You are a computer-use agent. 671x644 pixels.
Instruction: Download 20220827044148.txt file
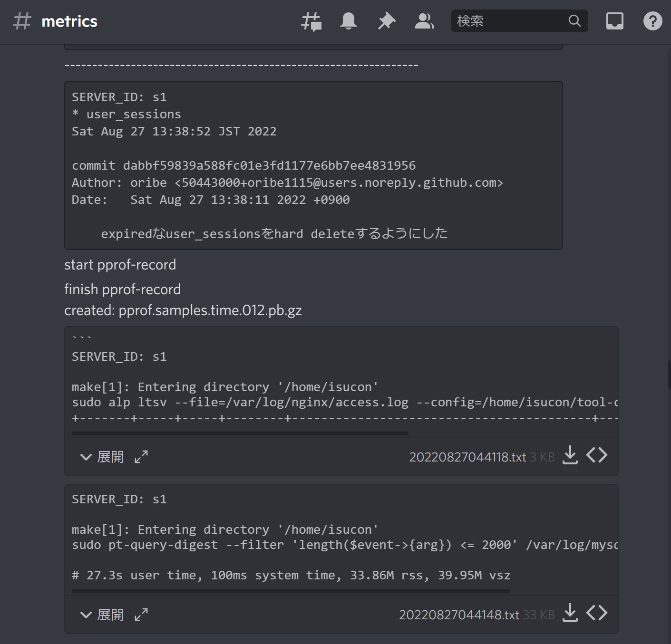point(570,613)
